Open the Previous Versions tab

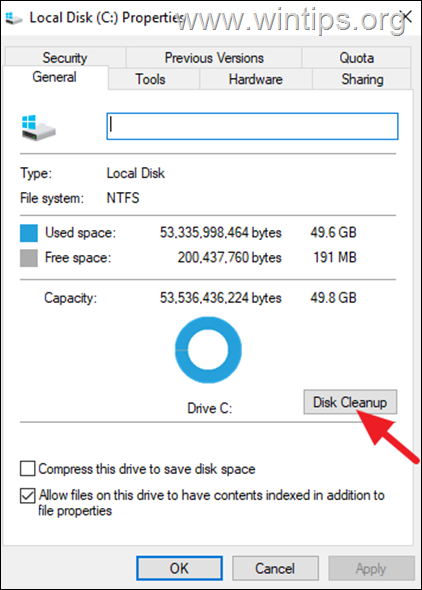tap(214, 58)
